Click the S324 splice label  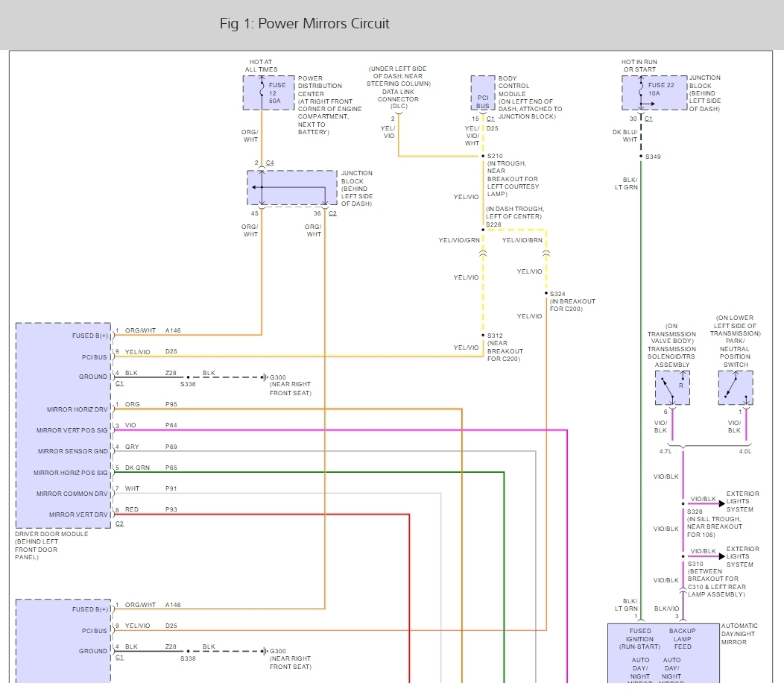[557, 294]
